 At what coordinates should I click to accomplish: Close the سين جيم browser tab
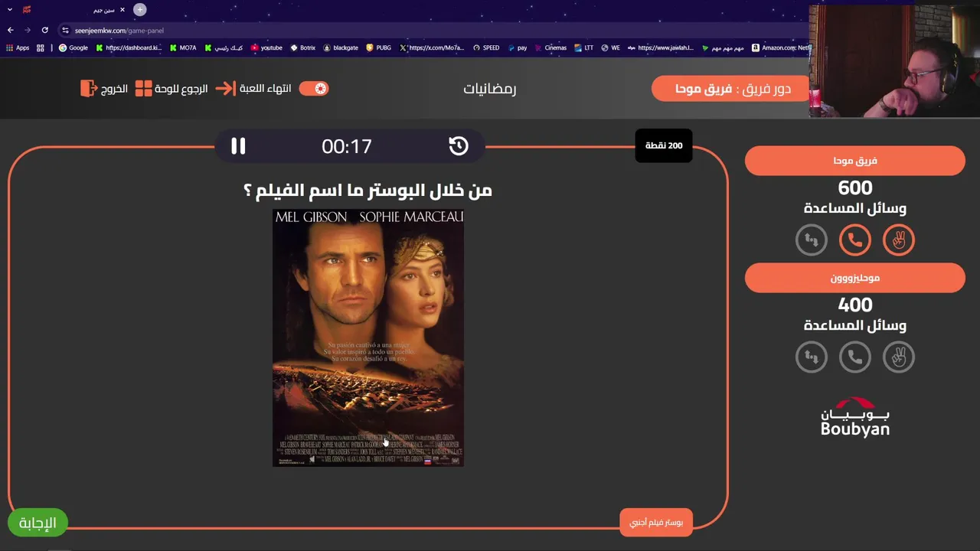(x=122, y=10)
